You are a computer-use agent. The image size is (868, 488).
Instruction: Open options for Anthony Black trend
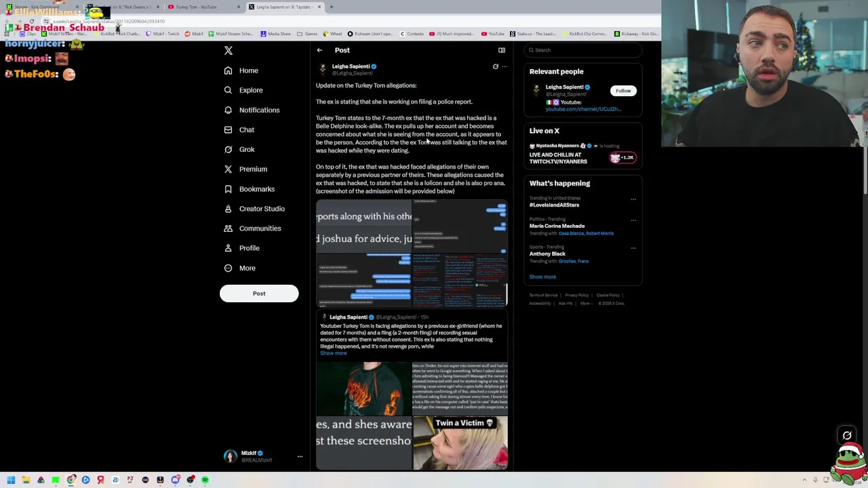tap(633, 248)
